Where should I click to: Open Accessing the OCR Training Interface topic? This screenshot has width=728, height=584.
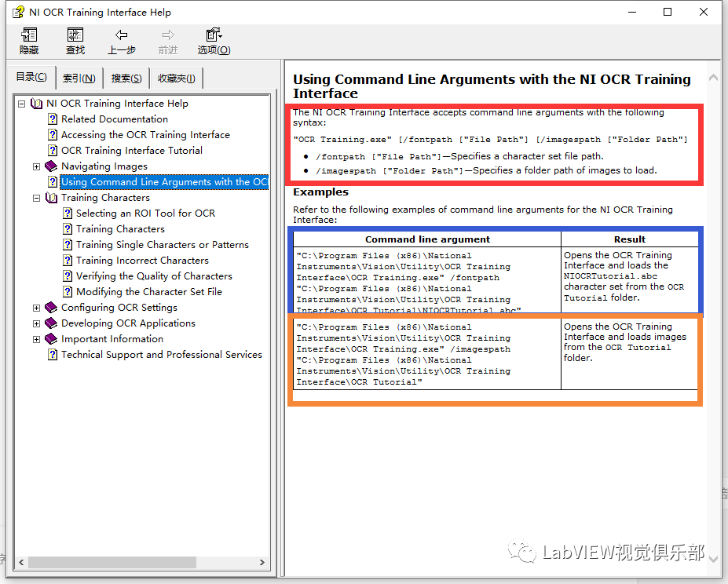pyautogui.click(x=146, y=135)
